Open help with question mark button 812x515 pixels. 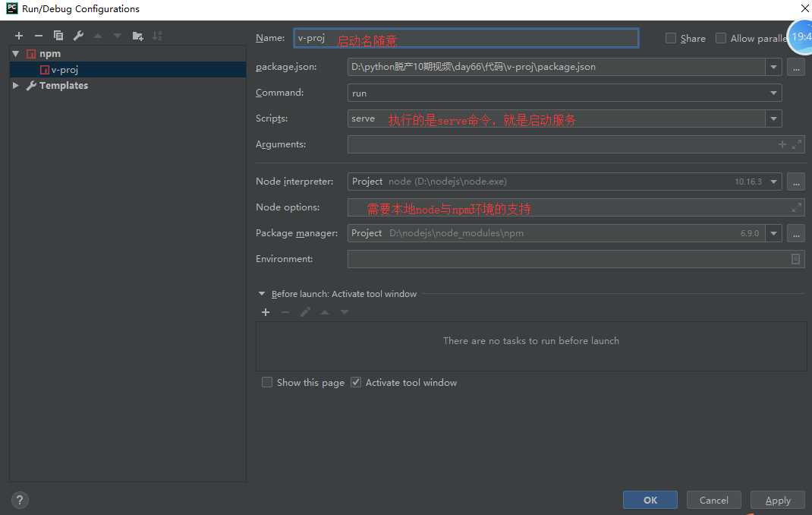[20, 500]
